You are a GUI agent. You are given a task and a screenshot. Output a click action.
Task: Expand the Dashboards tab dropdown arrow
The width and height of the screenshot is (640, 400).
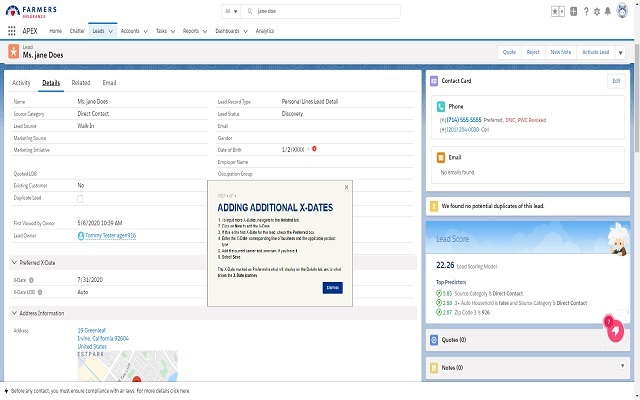(x=245, y=31)
